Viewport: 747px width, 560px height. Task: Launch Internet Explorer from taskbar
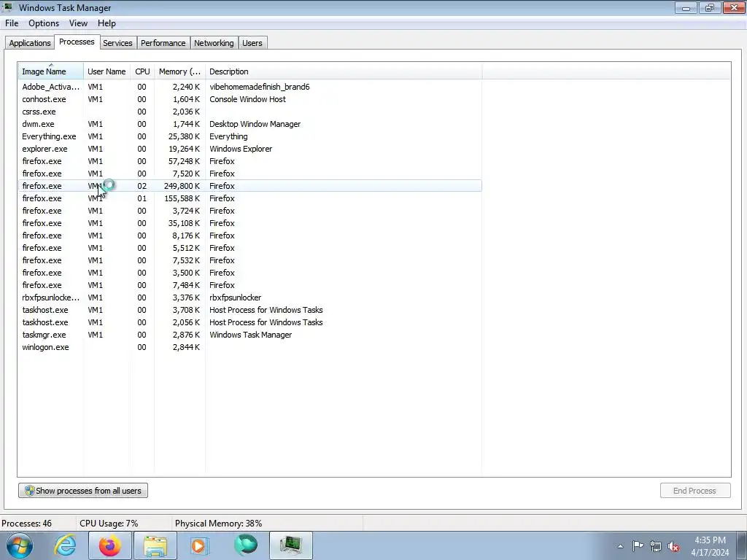[x=65, y=545]
